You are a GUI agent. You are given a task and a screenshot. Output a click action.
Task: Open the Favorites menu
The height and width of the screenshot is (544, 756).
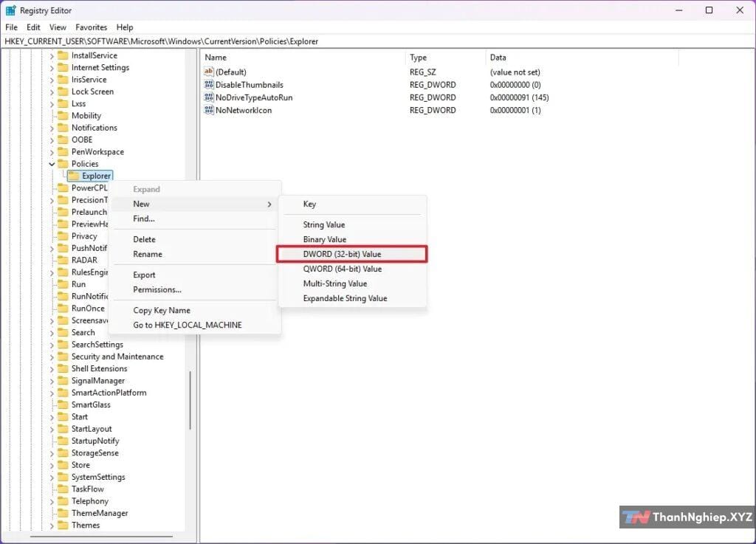pyautogui.click(x=91, y=27)
